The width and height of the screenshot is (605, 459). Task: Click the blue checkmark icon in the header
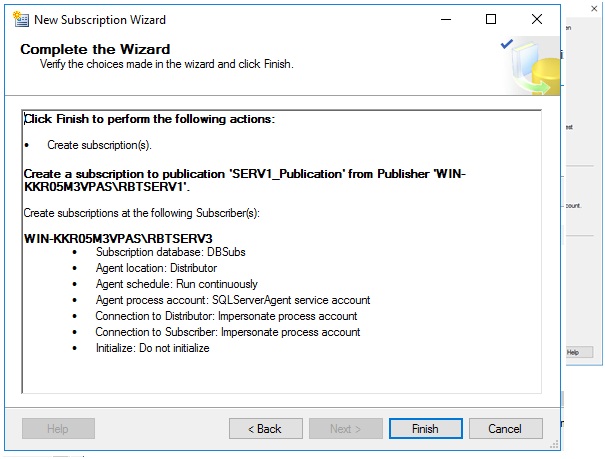click(507, 44)
